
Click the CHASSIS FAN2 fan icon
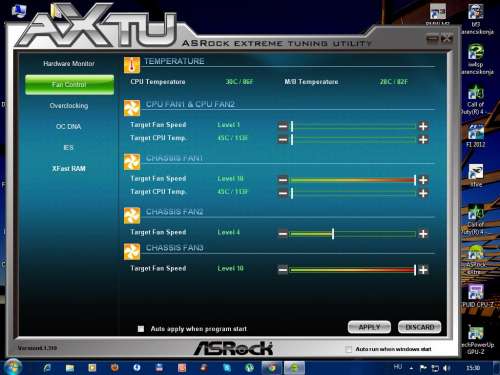pos(132,216)
